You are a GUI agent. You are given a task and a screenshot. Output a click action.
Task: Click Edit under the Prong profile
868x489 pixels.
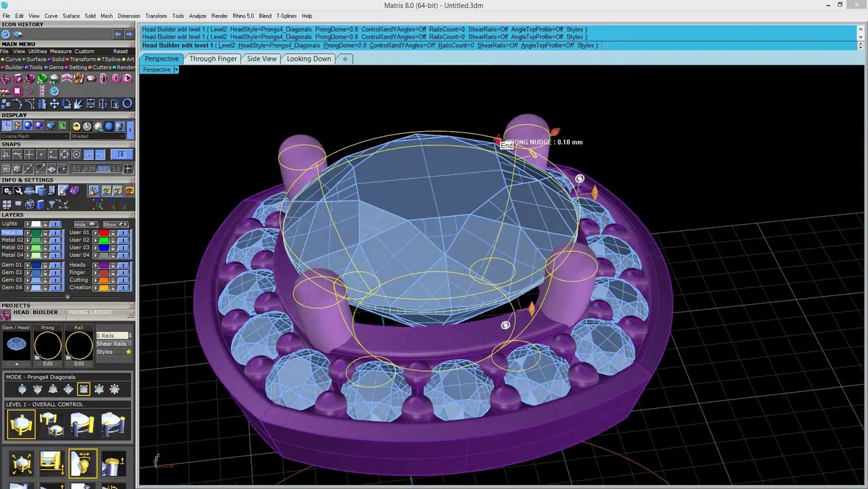(x=48, y=363)
